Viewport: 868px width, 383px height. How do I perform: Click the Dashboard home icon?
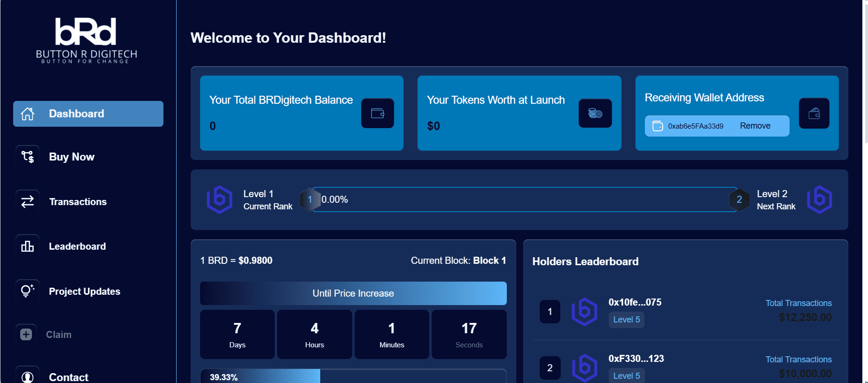coord(28,114)
